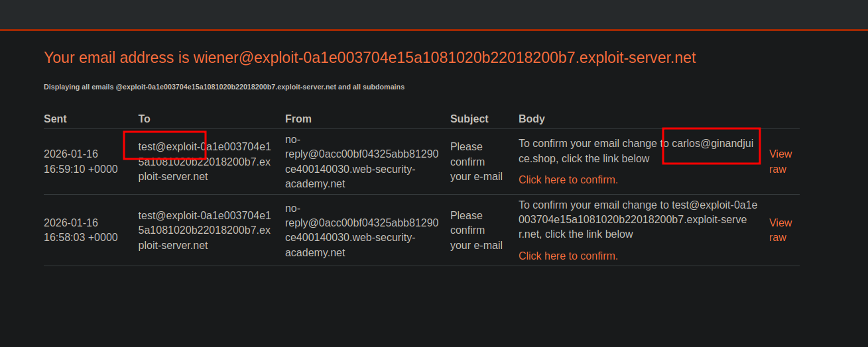Select the 16:58:03 sent timestamp
This screenshot has height=347, width=868.
tap(80, 230)
